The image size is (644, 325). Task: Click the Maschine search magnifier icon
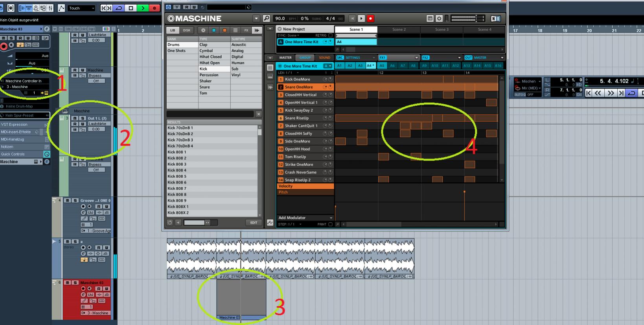(x=267, y=18)
